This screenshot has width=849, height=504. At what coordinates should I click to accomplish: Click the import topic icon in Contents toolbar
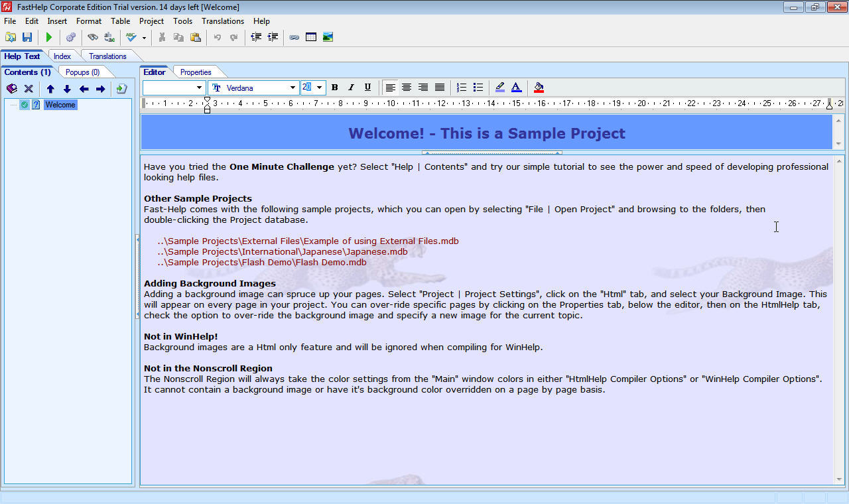click(x=121, y=89)
